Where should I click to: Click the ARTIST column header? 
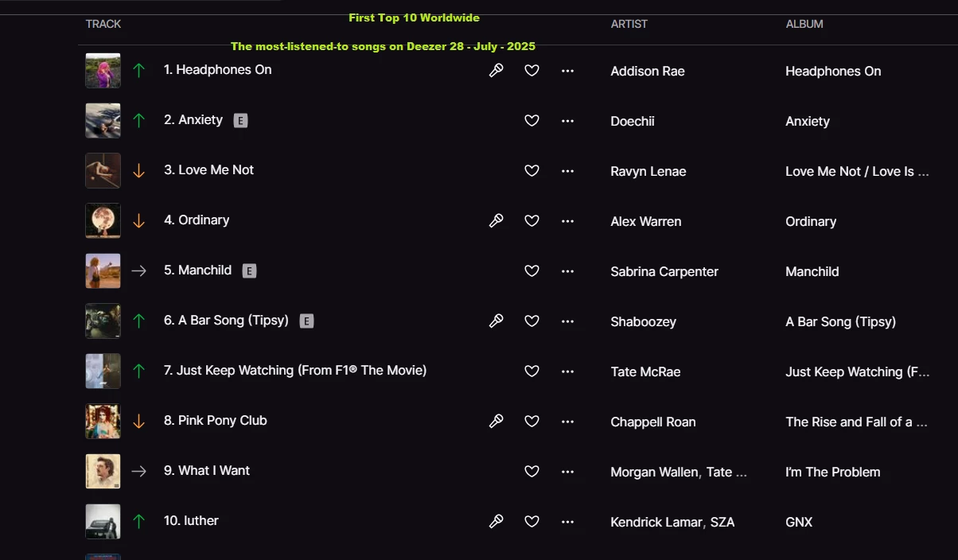click(x=629, y=24)
